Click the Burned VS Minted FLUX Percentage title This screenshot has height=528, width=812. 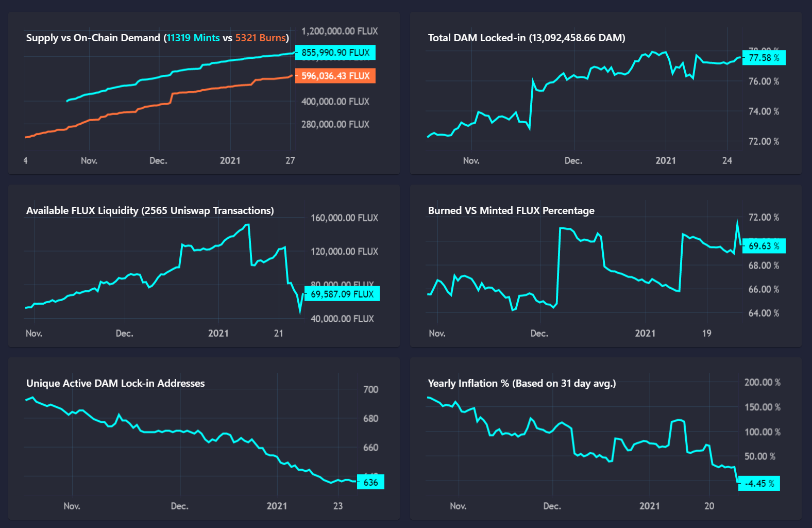(x=511, y=210)
